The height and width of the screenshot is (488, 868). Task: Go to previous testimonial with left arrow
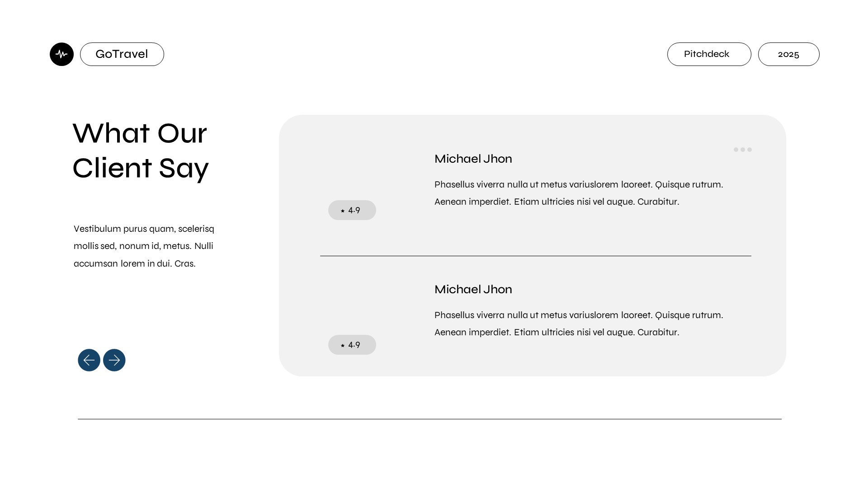tap(89, 360)
